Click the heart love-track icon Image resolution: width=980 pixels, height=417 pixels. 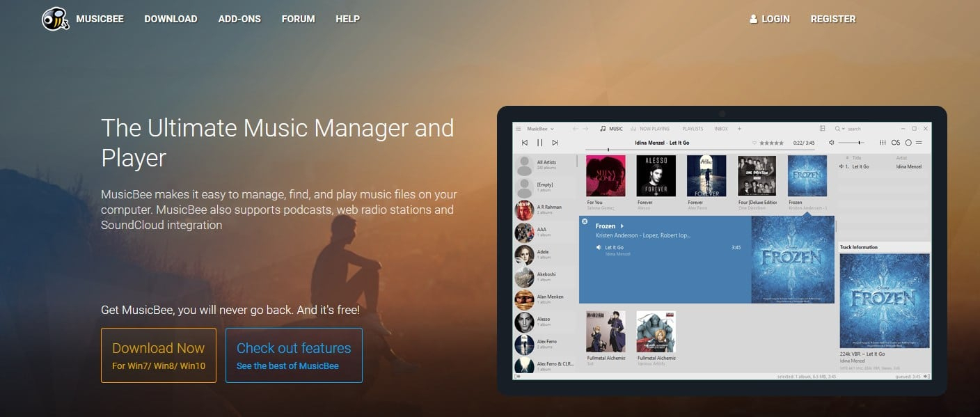coord(754,143)
